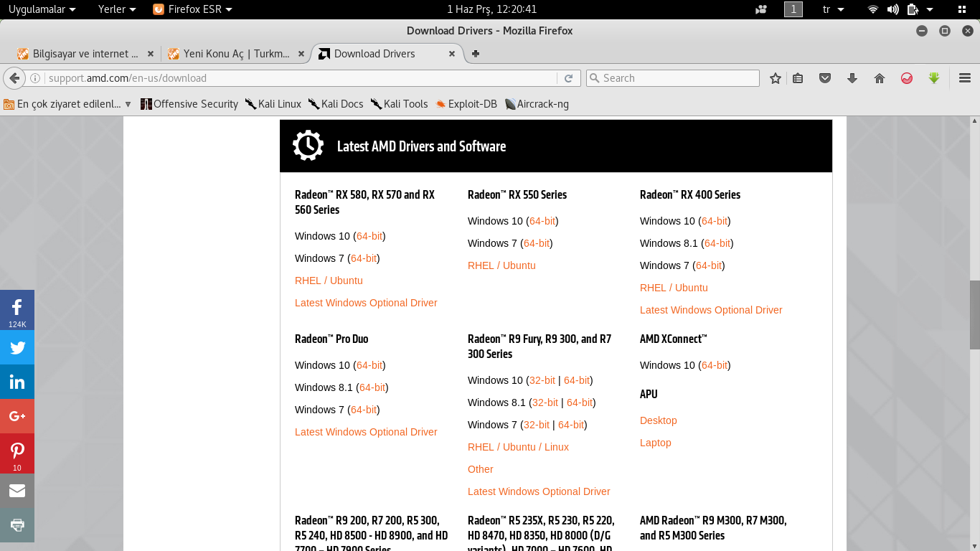Click RX 550 Series RHEL / Ubuntu link
The height and width of the screenshot is (551, 980).
point(501,265)
